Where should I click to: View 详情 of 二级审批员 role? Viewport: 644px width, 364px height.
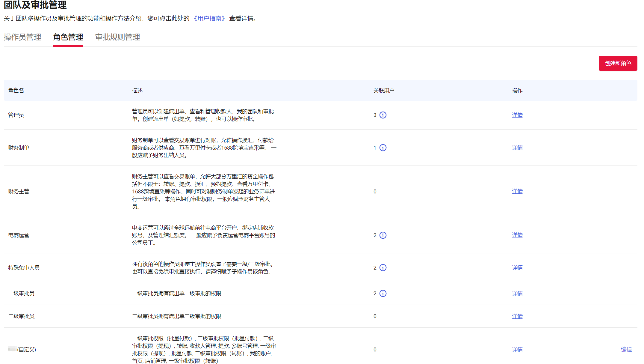click(517, 316)
